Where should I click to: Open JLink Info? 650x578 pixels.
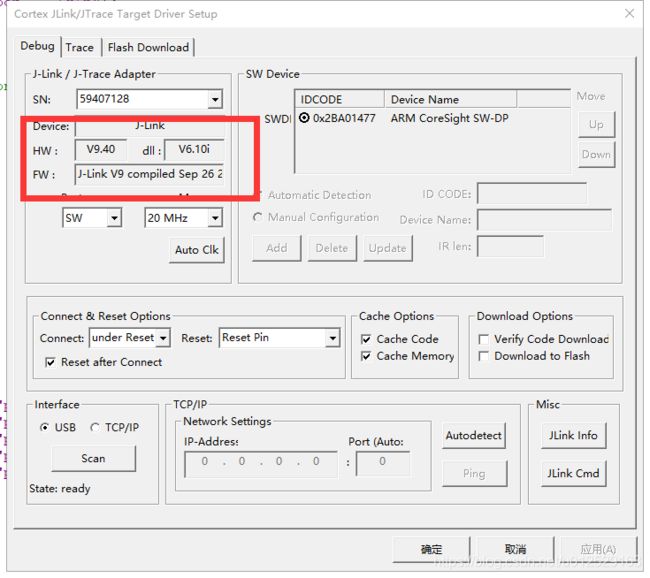tap(573, 435)
